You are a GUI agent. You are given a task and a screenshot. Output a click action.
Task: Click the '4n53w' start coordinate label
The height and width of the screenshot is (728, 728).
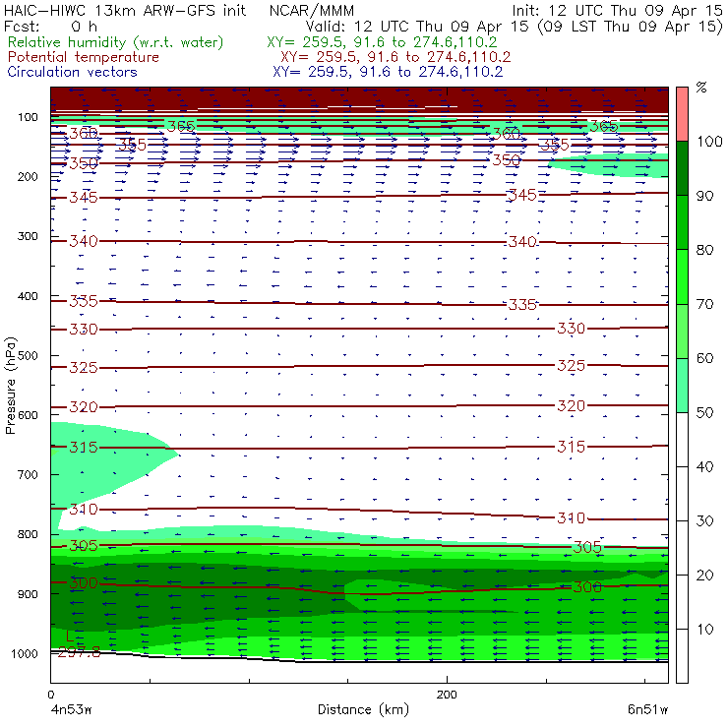tap(71, 710)
